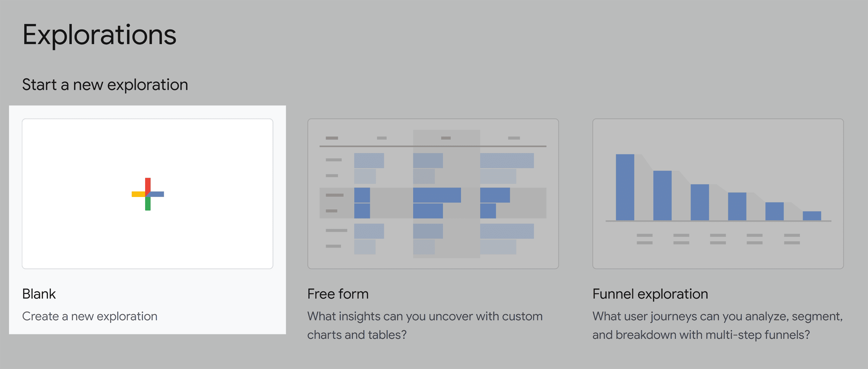Image resolution: width=868 pixels, height=369 pixels.
Task: Click the yellow arm of the plus icon
Action: pyautogui.click(x=139, y=194)
